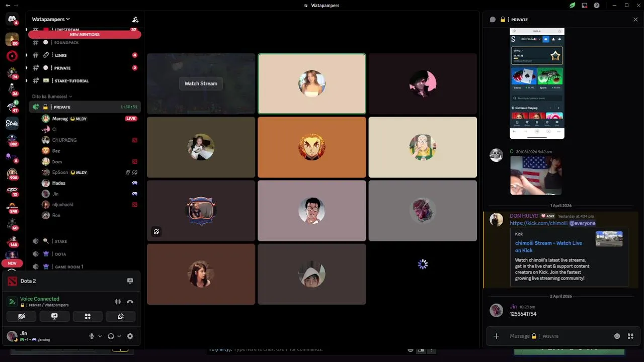Image resolution: width=644 pixels, height=362 pixels.
Task: Click Jin's username in chat message
Action: [513, 307]
